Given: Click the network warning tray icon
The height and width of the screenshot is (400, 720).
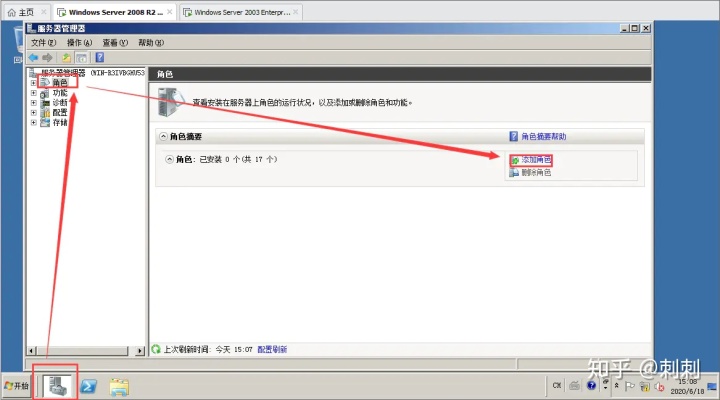Looking at the screenshot, I should click(645, 387).
